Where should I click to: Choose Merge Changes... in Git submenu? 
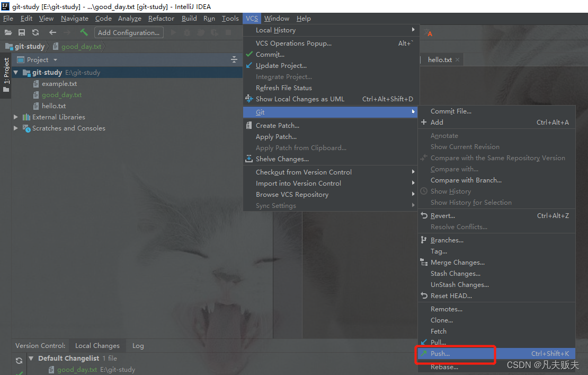(497, 263)
